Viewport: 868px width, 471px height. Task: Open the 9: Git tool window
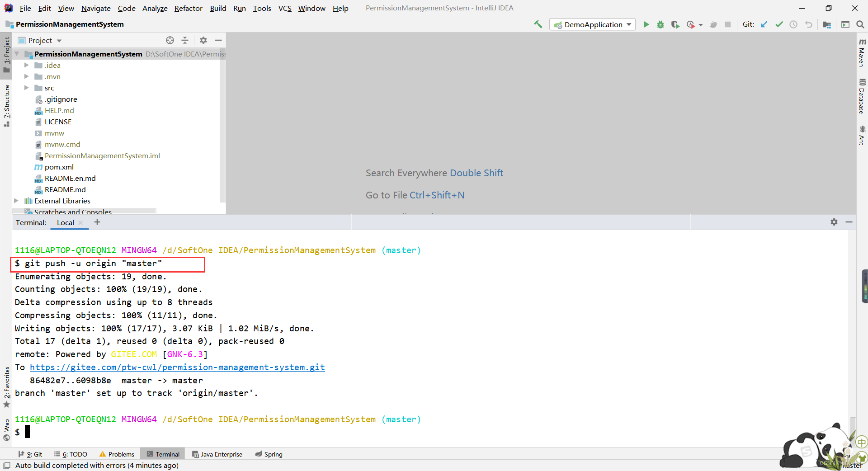[x=30, y=454]
